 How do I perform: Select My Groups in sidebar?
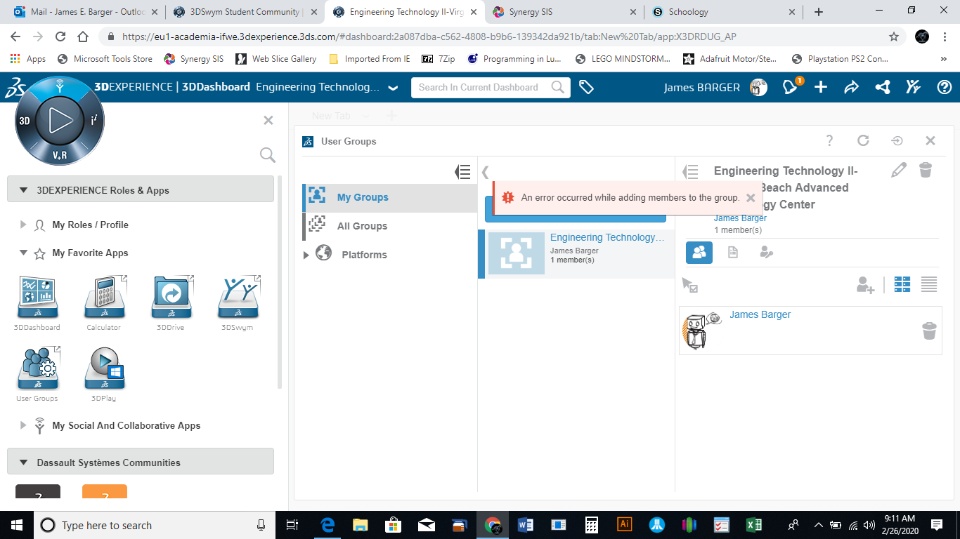[x=389, y=197]
